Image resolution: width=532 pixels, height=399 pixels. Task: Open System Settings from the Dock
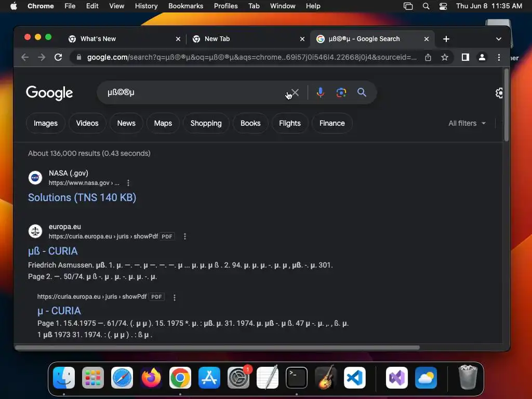coord(238,378)
